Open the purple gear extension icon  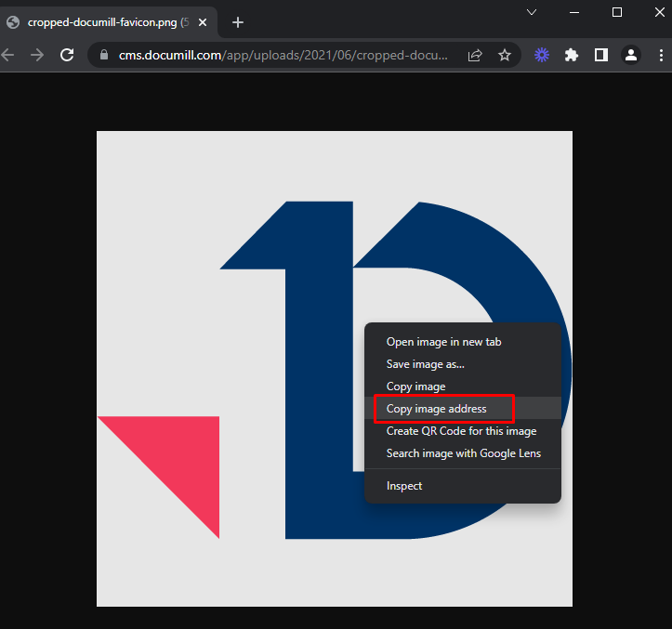[542, 55]
